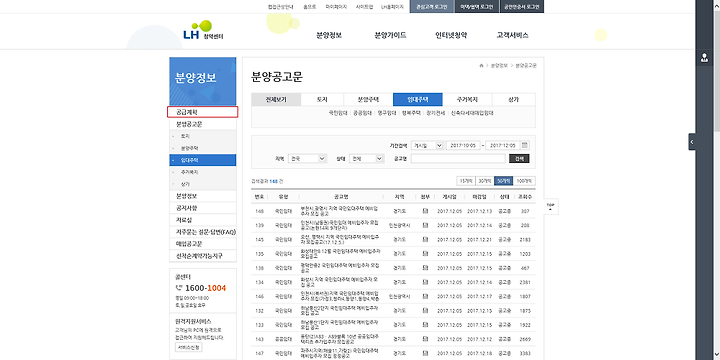720x360 pixels.
Task: Show 15 results per page
Action: coord(466,181)
